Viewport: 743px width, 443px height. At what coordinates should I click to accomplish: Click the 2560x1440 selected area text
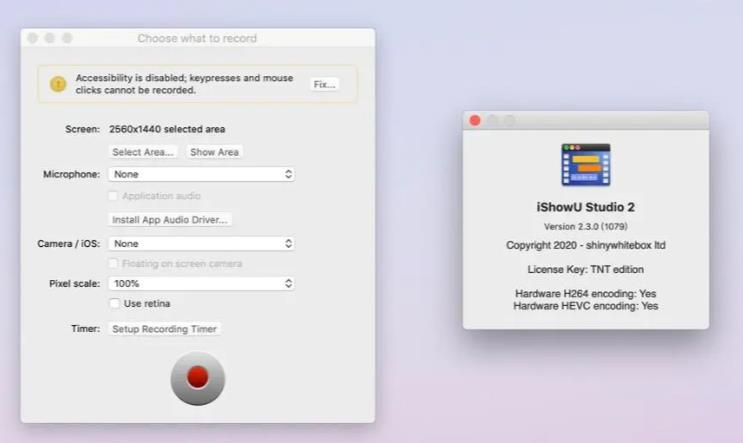point(167,129)
